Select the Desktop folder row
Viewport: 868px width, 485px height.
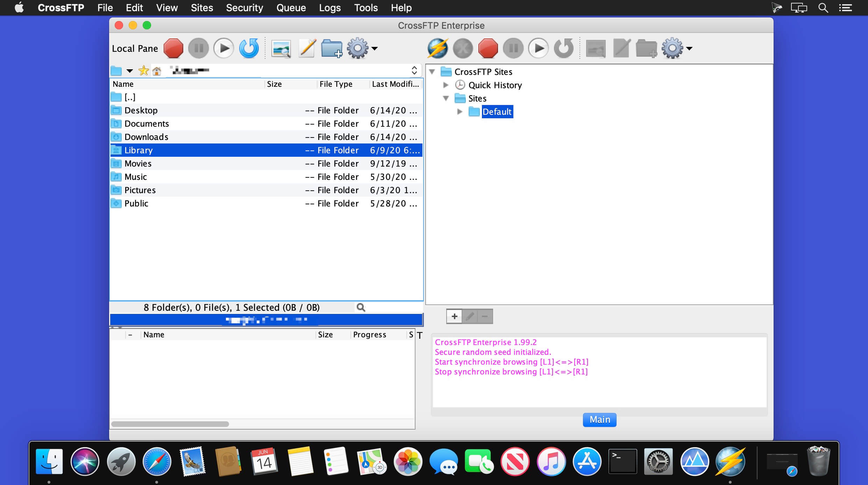266,110
